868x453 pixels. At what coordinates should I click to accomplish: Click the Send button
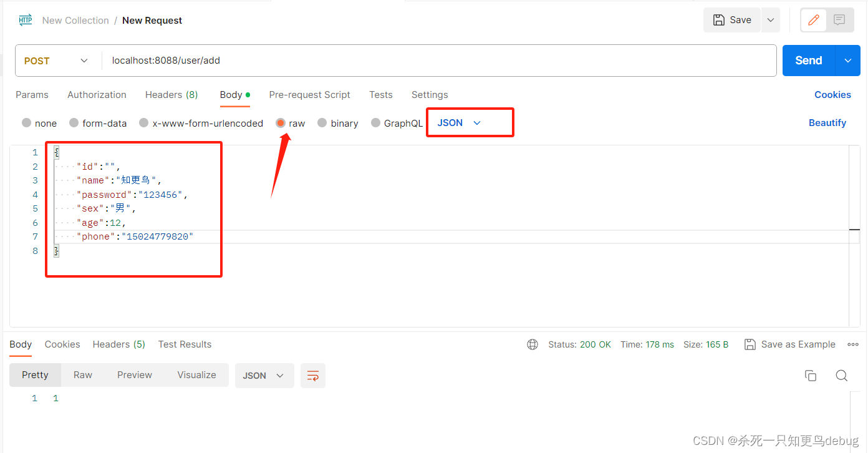coord(808,61)
